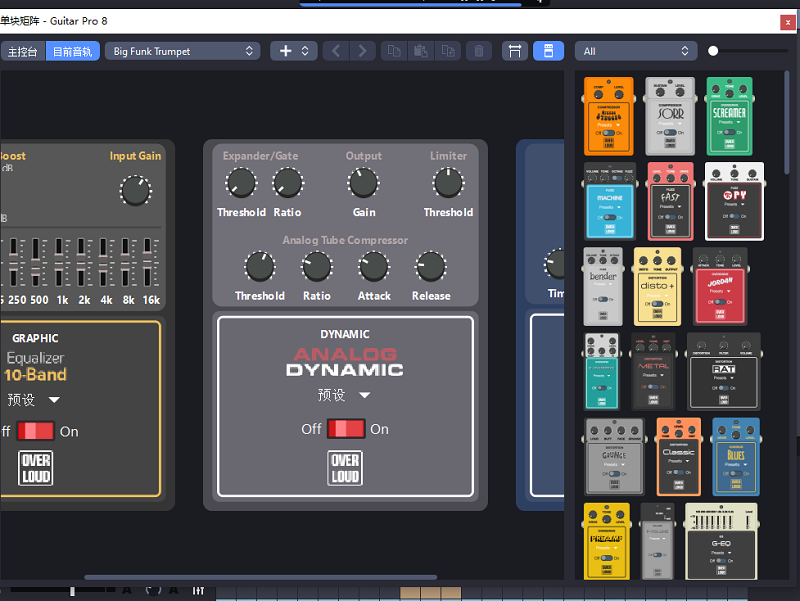The image size is (800, 601).
Task: Click the Over Loud logo on Dynamic pedal
Action: tap(345, 468)
